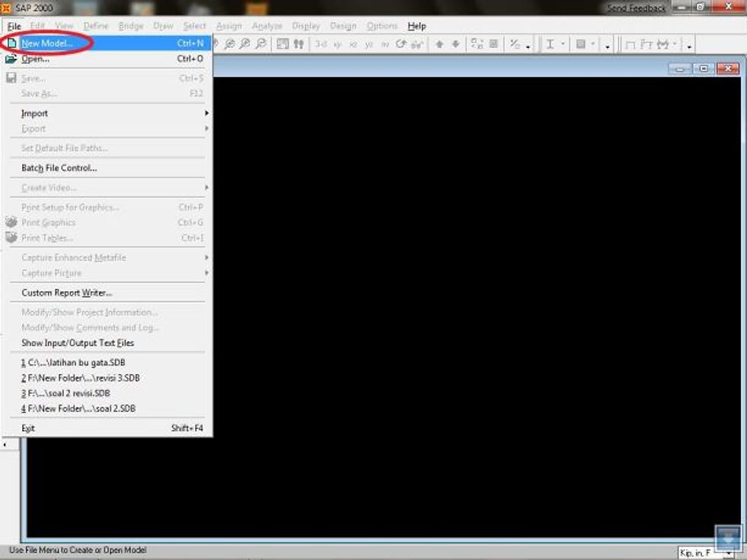747x560 pixels.
Task: Open the View menu
Action: [x=64, y=26]
